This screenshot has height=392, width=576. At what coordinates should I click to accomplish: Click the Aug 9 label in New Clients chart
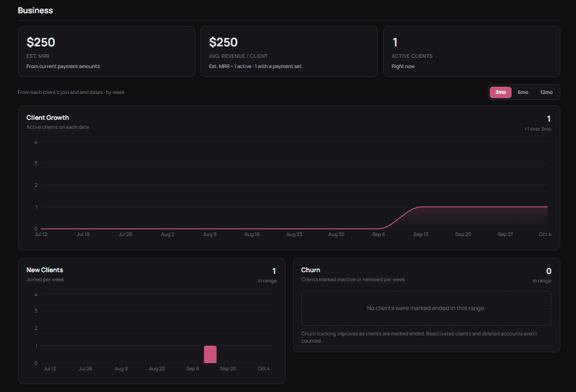(x=121, y=369)
